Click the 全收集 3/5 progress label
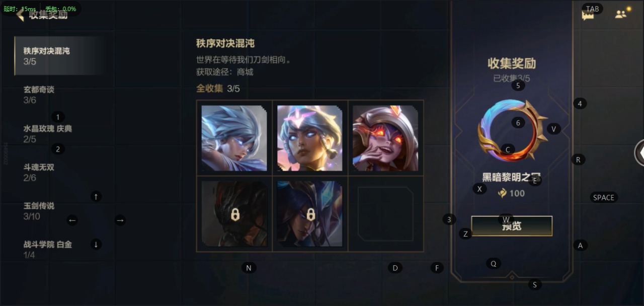The height and width of the screenshot is (306, 644). click(x=218, y=89)
